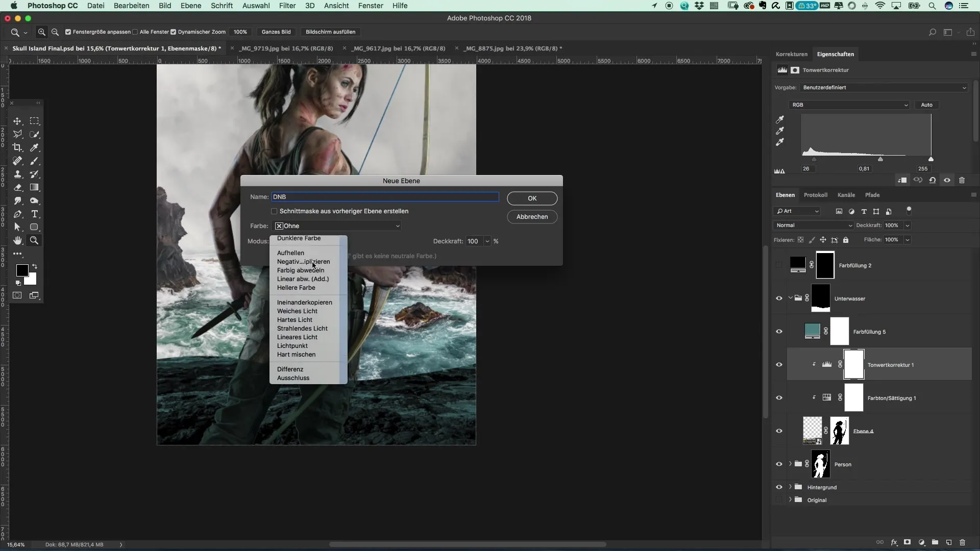Select the Pen tool
This screenshot has height=551, width=980.
click(17, 214)
